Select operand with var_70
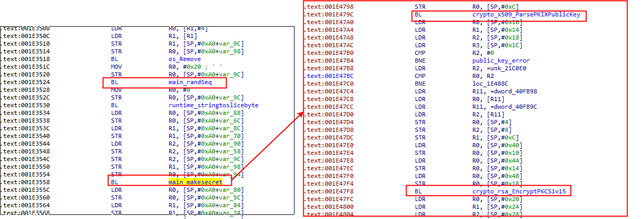 (x=206, y=136)
